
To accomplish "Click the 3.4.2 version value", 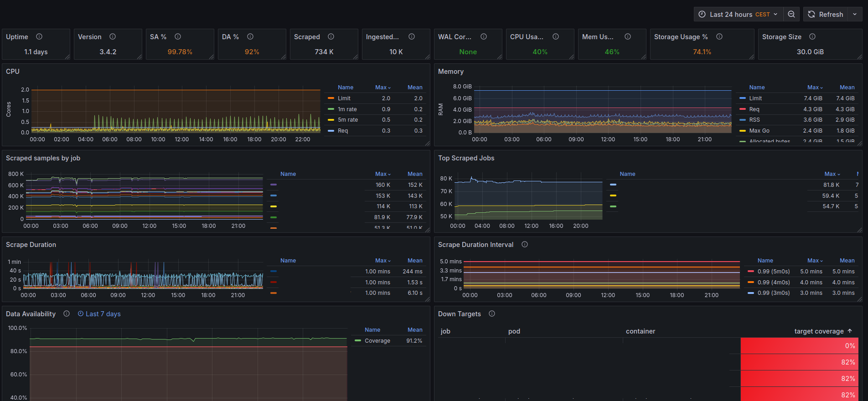I will click(108, 52).
